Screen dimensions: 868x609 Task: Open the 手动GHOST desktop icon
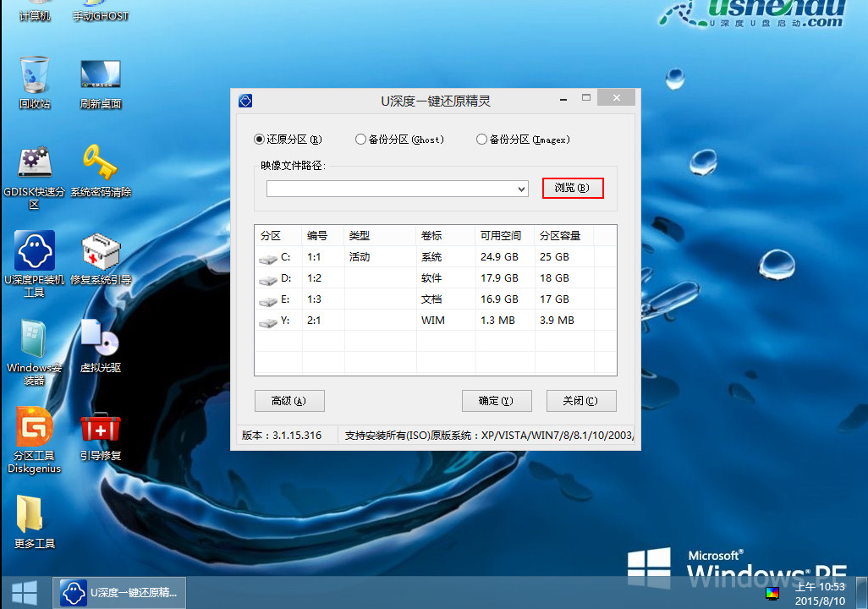100,10
